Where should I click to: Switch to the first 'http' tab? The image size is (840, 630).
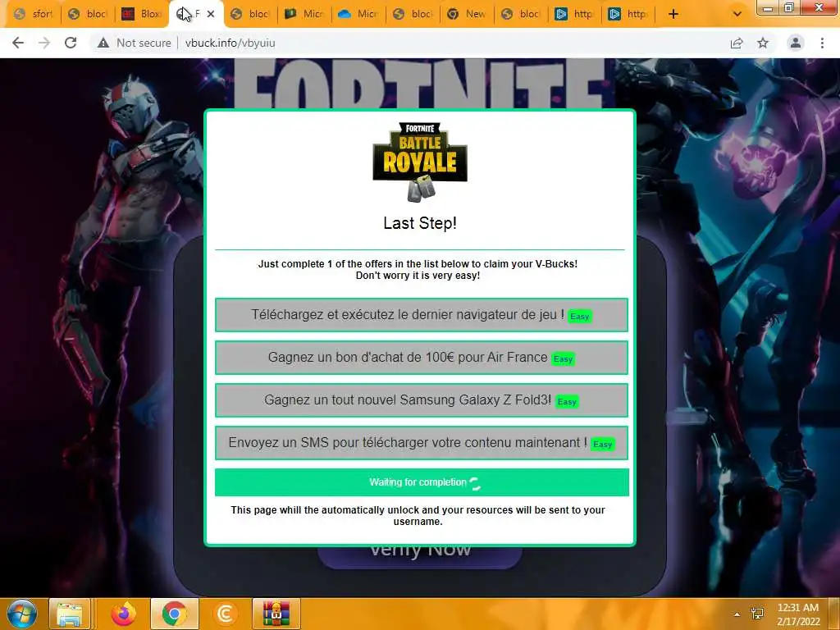point(574,14)
